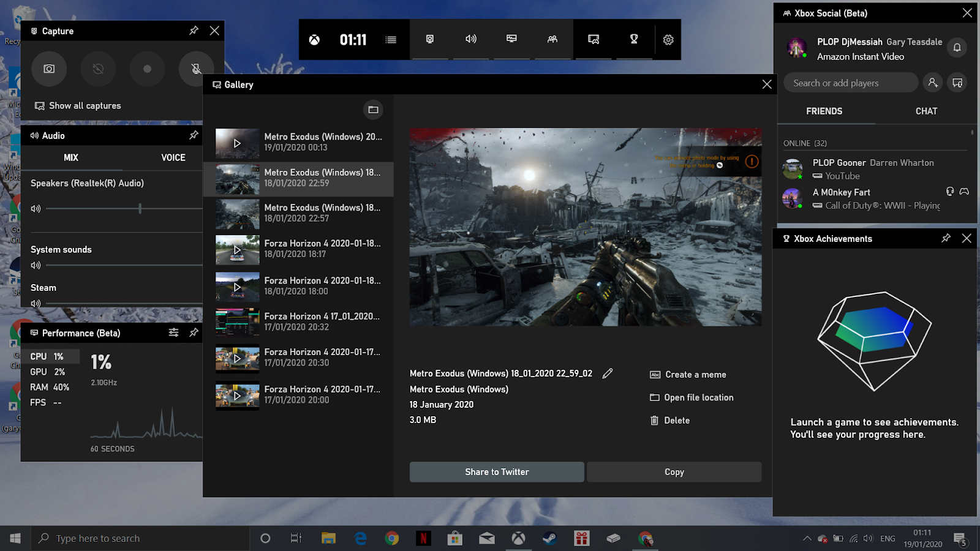Pin the Performance widget

[x=194, y=332]
